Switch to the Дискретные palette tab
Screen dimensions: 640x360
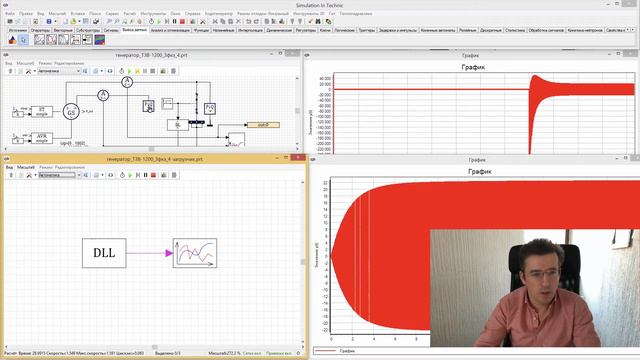(490, 30)
